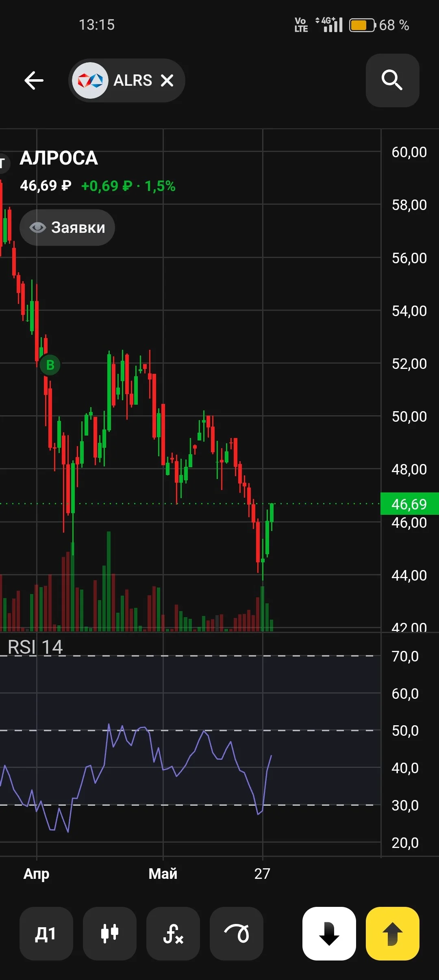Screen dimensions: 439x980
Task: Tap the battery status icon
Action: (x=362, y=25)
